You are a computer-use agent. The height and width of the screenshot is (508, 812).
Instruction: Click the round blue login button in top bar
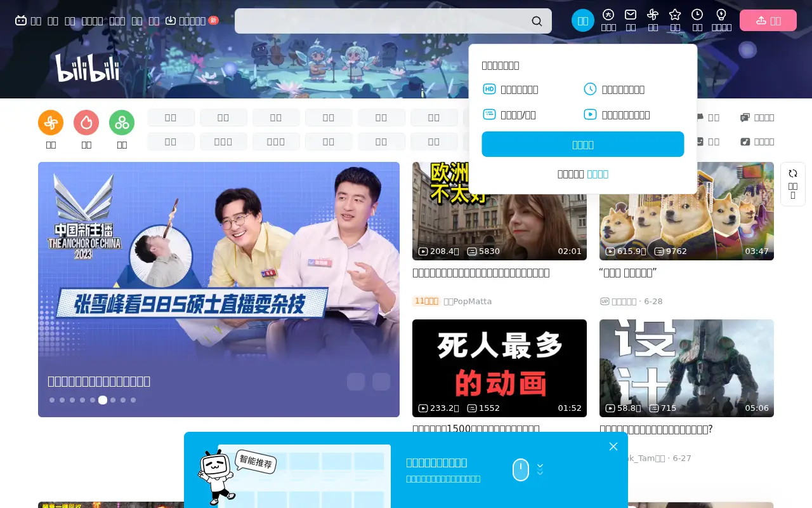583,20
